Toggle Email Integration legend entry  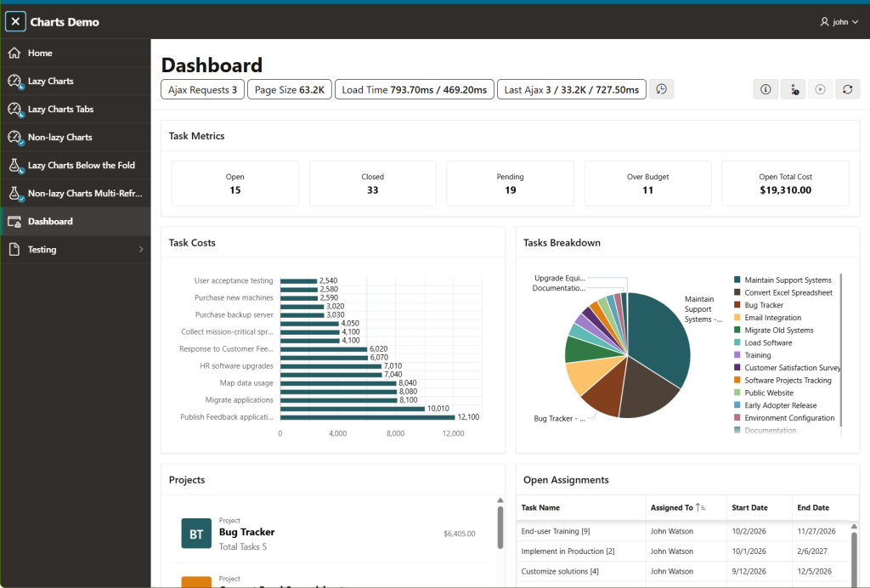[x=767, y=318]
